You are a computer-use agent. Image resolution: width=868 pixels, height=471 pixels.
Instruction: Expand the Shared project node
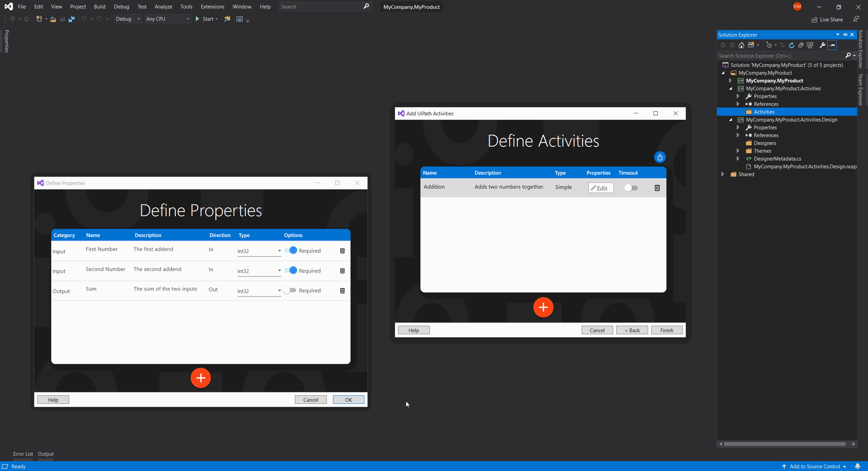click(723, 174)
